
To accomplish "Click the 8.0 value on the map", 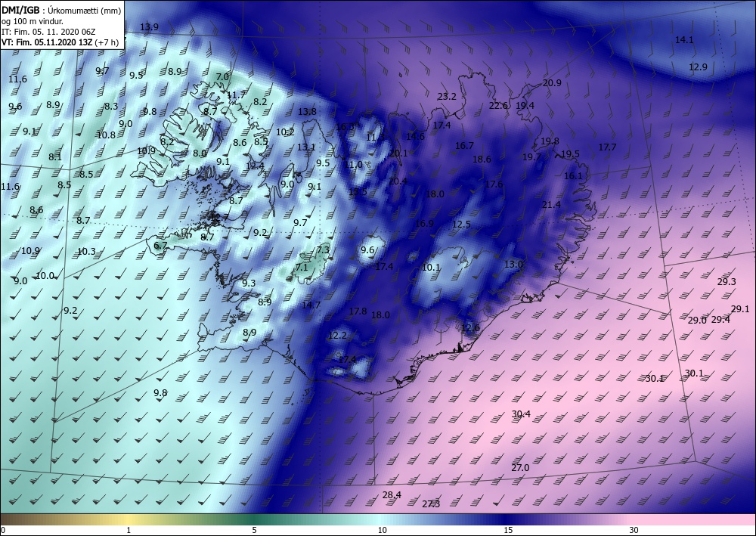I will pyautogui.click(x=200, y=153).
